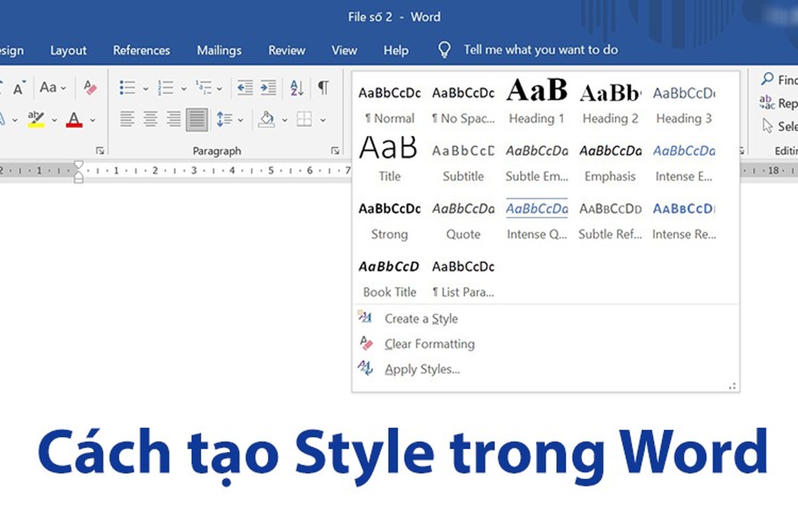This screenshot has width=798, height=532.
Task: Click the Tell me what you want to do box
Action: pyautogui.click(x=541, y=50)
